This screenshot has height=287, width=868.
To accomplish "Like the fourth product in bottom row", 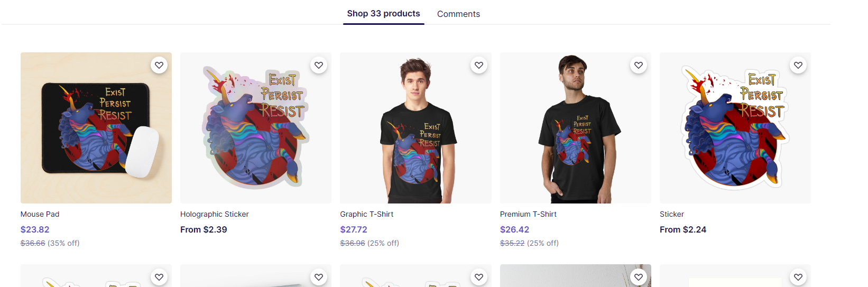I will click(x=639, y=277).
